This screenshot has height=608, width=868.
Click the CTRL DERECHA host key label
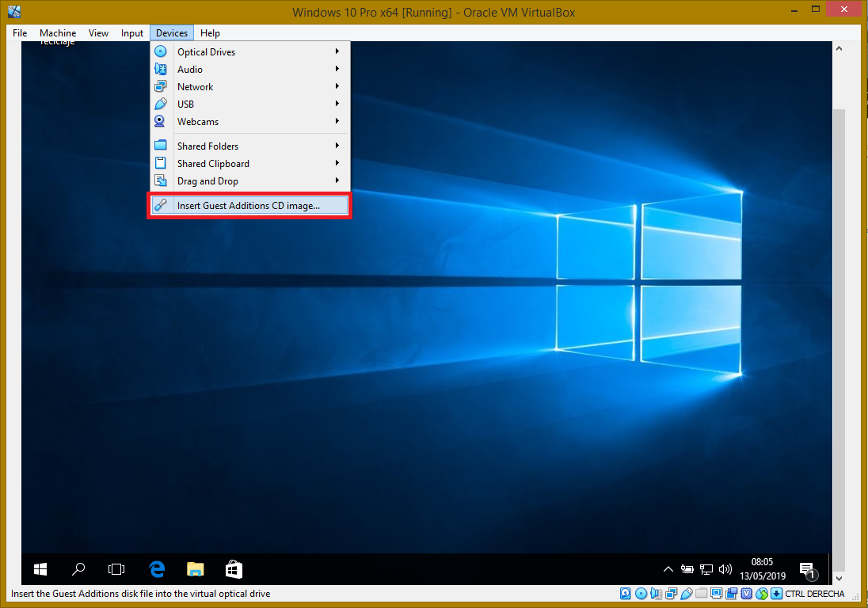tap(815, 594)
